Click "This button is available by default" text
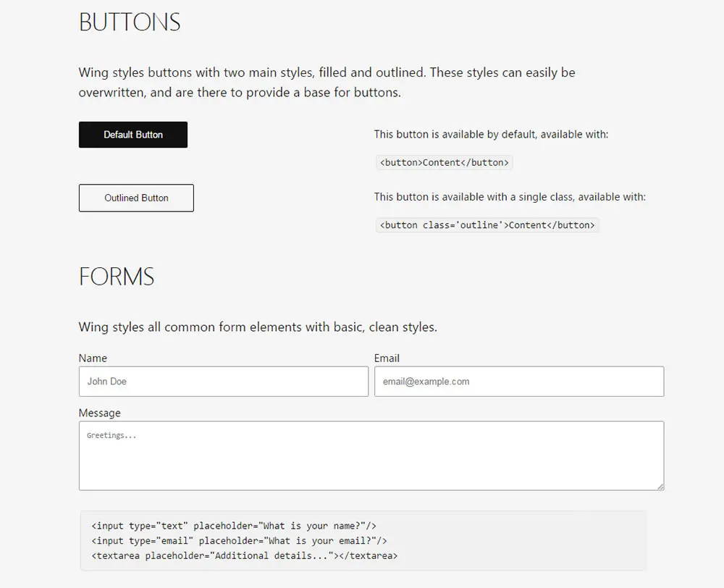The image size is (724, 588). 455,135
